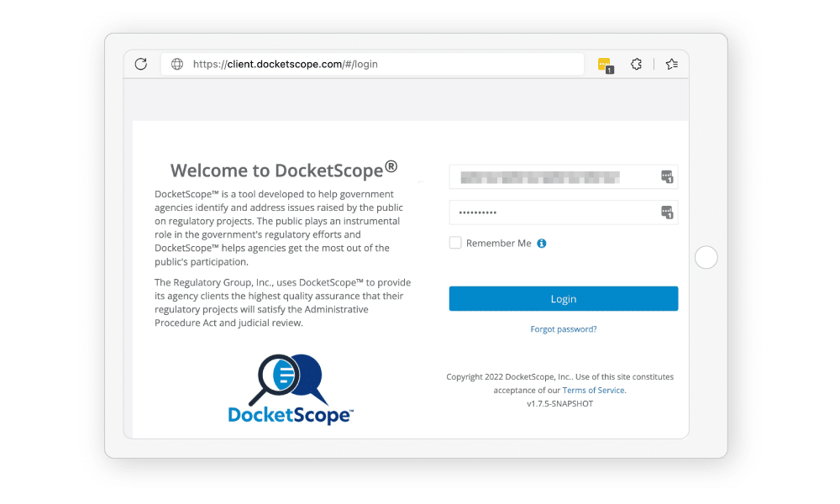Reload the page with the refresh icon
Viewport: 840px width, 504px height.
141,65
